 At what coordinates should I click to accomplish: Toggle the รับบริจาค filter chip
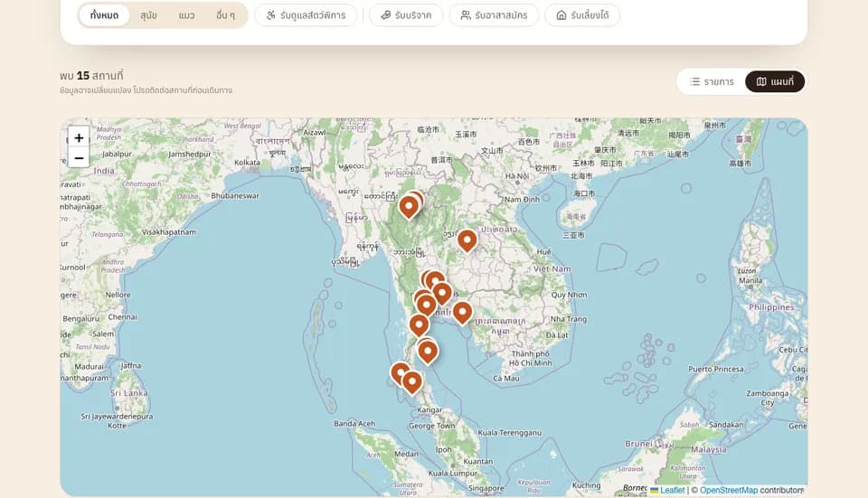pos(406,15)
